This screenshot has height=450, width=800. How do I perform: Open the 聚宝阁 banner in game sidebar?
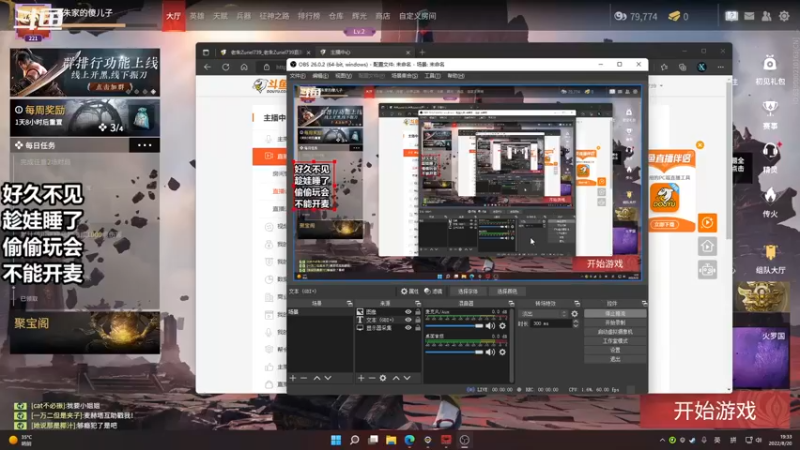click(x=85, y=333)
